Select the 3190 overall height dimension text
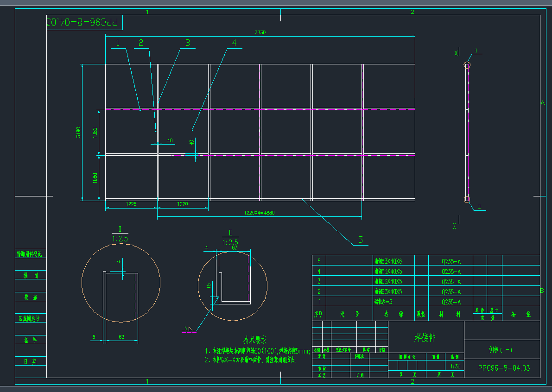Viewport: 552px width, 392px height. point(79,133)
